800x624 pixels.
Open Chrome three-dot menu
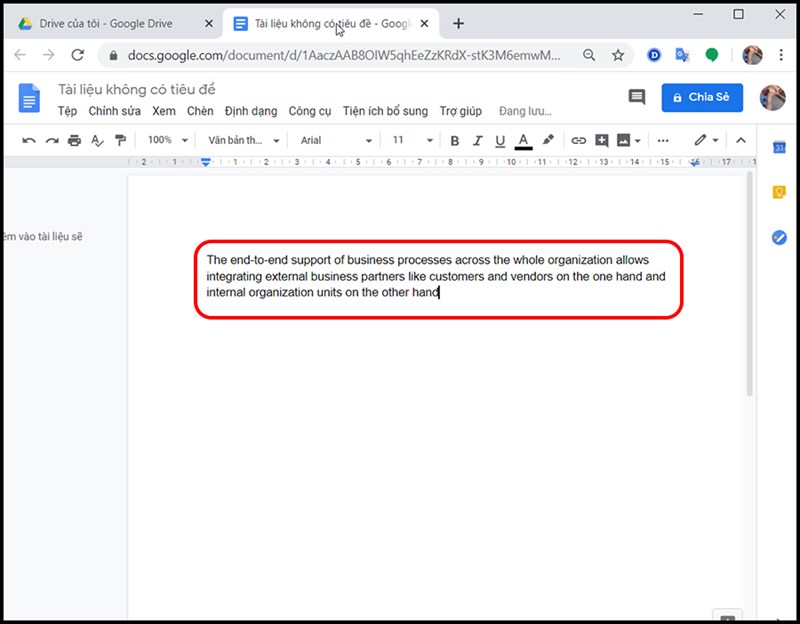pos(781,55)
